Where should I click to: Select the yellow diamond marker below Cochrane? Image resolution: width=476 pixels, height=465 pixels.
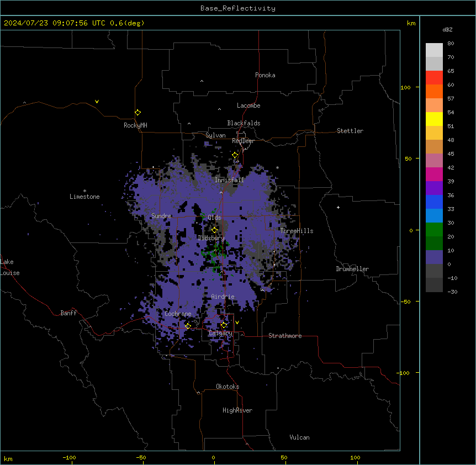click(x=188, y=326)
